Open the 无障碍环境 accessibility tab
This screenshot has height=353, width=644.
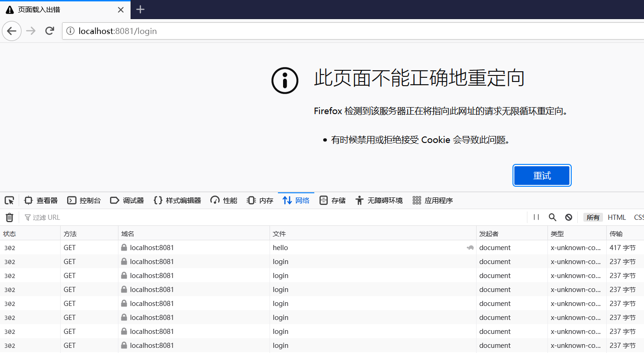[x=379, y=200]
